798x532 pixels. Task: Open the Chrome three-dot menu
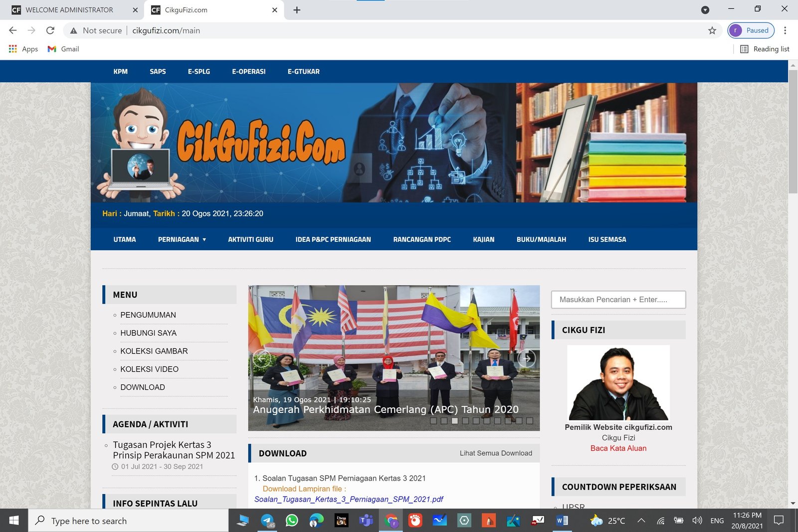pos(785,30)
